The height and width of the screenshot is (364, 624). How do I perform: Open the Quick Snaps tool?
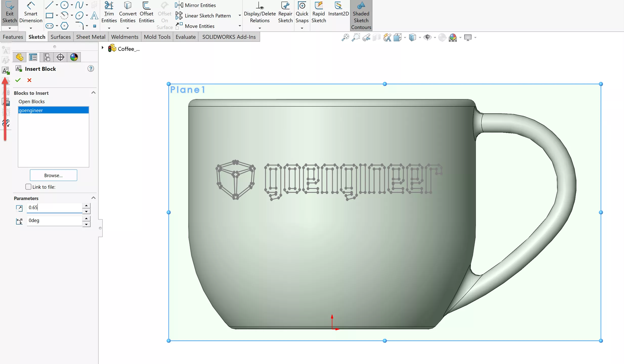302,12
